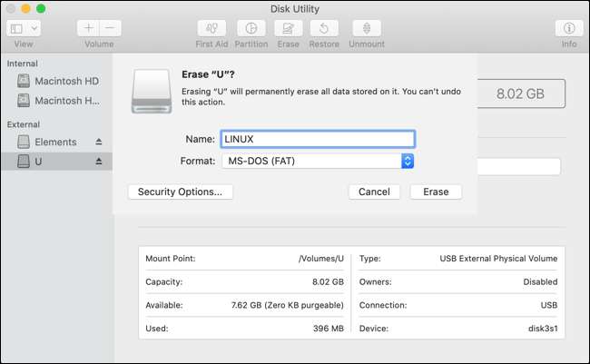590x364 pixels.
Task: Click the External section header
Action: [x=24, y=124]
